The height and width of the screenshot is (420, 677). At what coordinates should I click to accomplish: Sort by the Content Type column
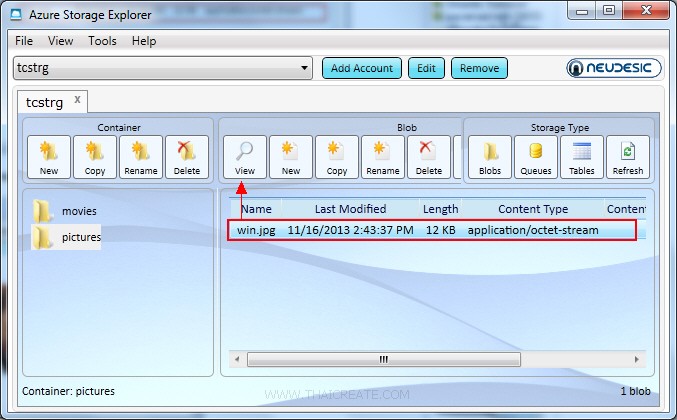pos(533,209)
